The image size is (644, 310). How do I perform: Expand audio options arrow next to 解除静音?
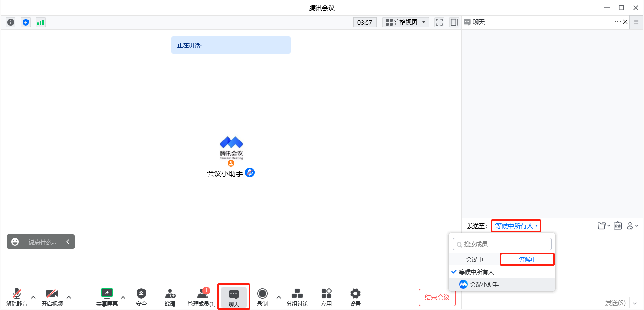pyautogui.click(x=33, y=297)
